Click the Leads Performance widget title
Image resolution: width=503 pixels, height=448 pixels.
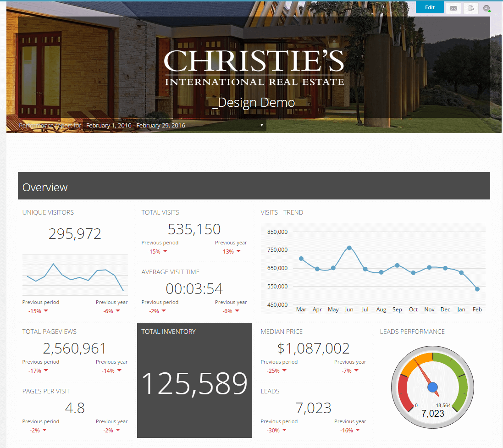(412, 332)
